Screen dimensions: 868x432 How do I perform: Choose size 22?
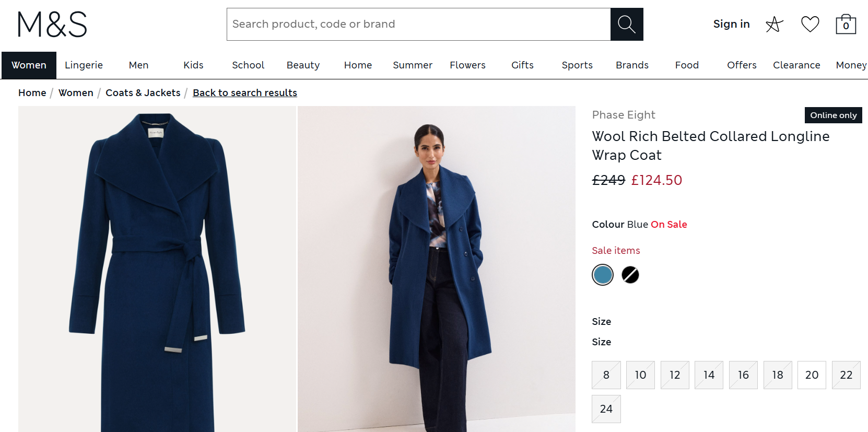(846, 375)
